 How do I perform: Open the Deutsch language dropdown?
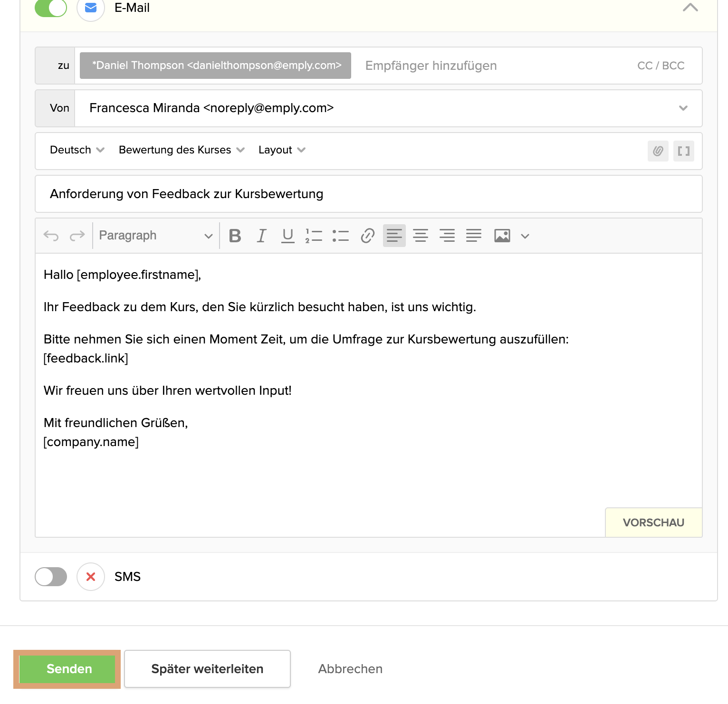pos(77,150)
